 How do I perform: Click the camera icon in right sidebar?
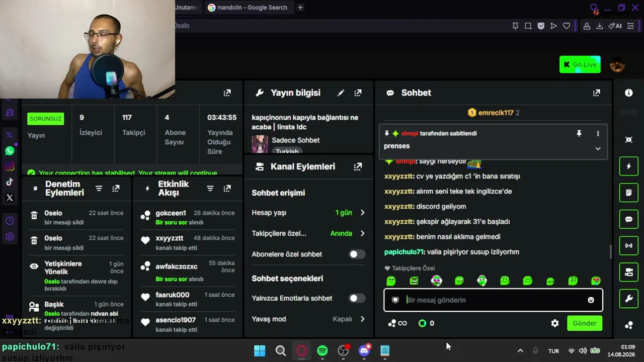628,272
